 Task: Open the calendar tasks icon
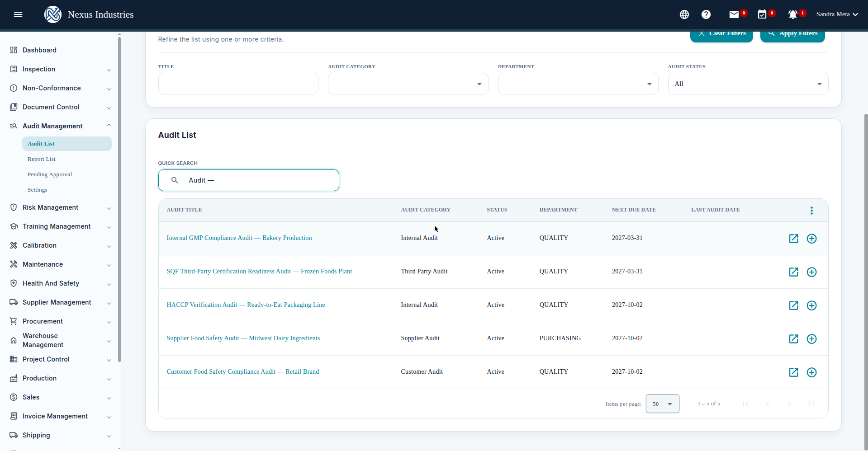[762, 14]
